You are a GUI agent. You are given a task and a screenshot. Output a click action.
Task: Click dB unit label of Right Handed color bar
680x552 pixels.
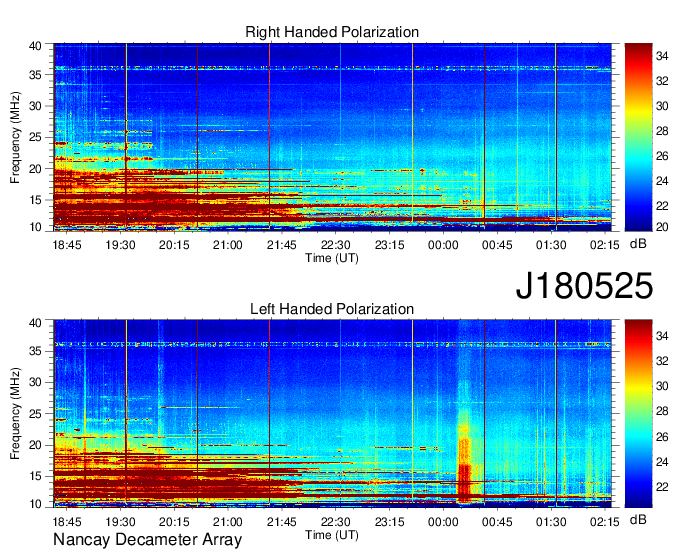[638, 244]
